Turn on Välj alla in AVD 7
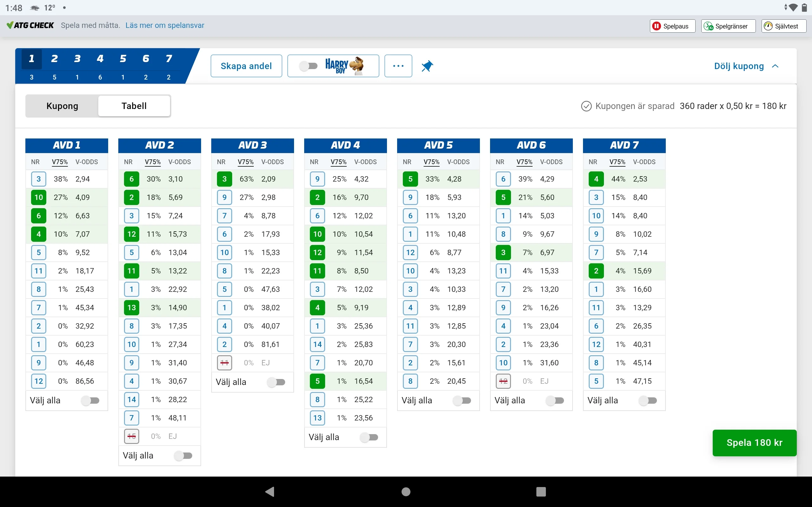Screen dimensions: 812x507 point(648,400)
